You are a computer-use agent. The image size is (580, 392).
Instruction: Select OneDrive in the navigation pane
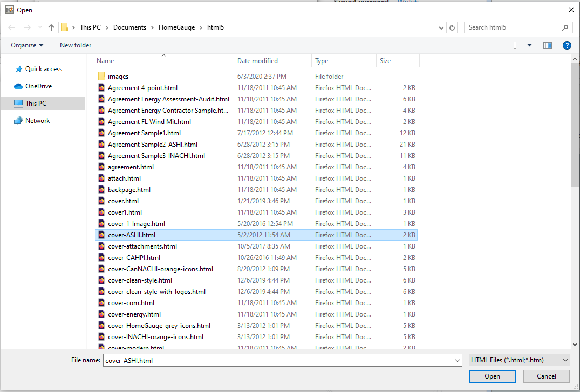coord(38,86)
